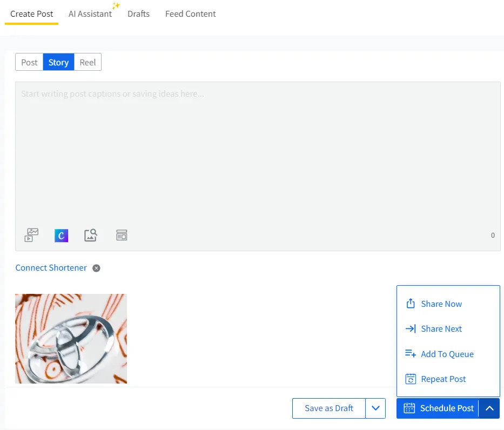Select the Share Next option
This screenshot has height=430, width=504.
click(441, 328)
